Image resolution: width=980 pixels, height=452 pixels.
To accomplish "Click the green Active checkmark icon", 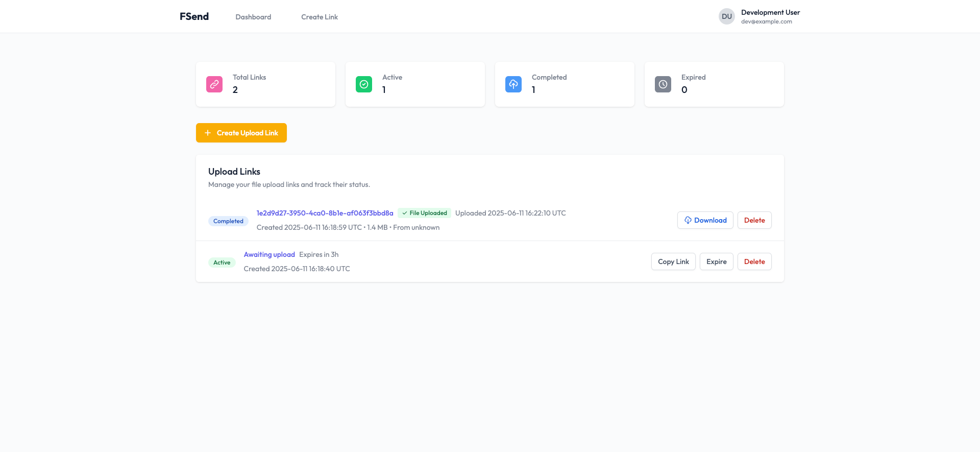I will coord(364,84).
